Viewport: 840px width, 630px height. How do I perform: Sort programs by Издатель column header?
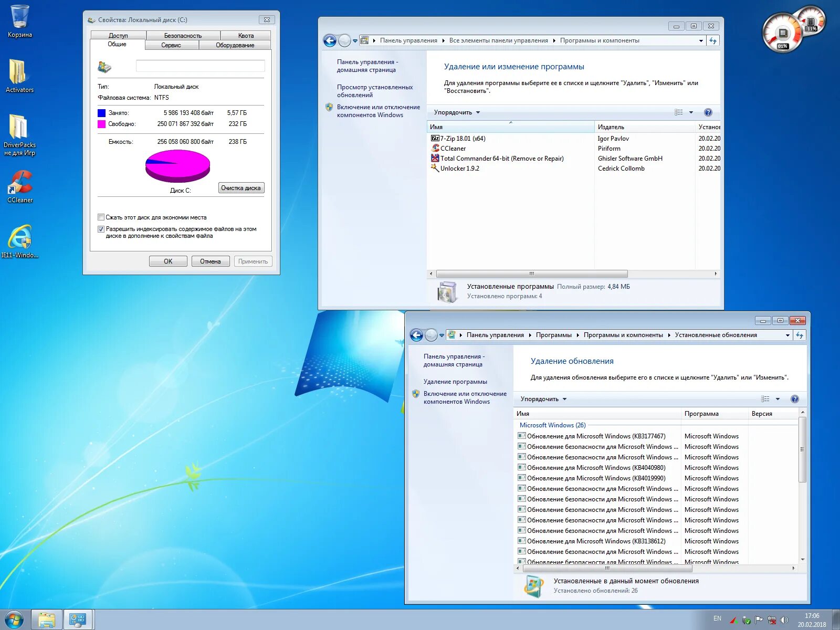click(645, 127)
